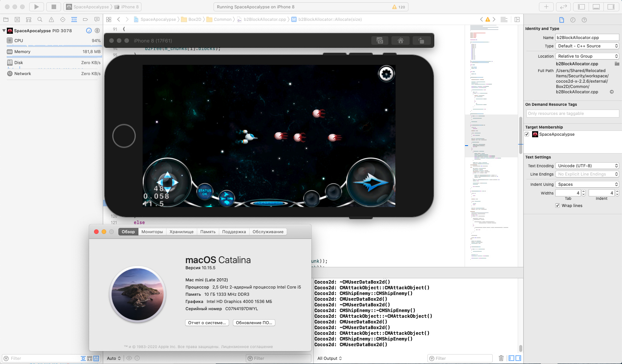Click the Отчет о системе button
The width and height of the screenshot is (622, 364).
(207, 323)
